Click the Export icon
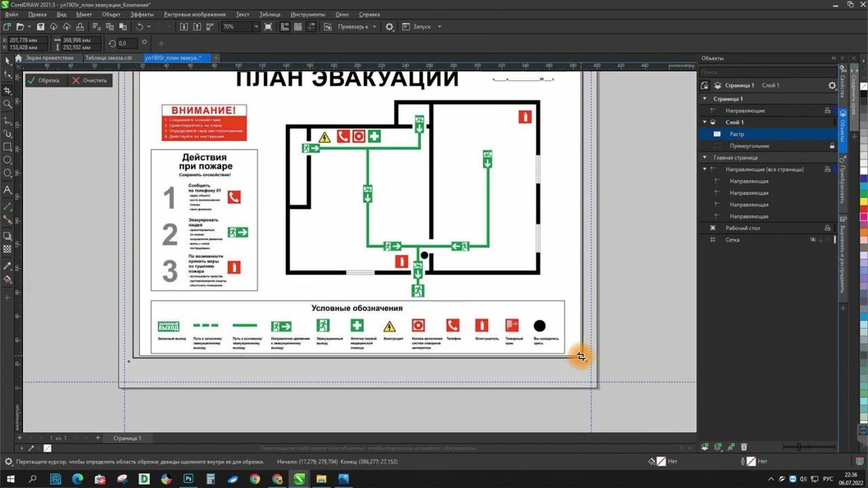Viewport: 868px width, 488px height. (197, 26)
